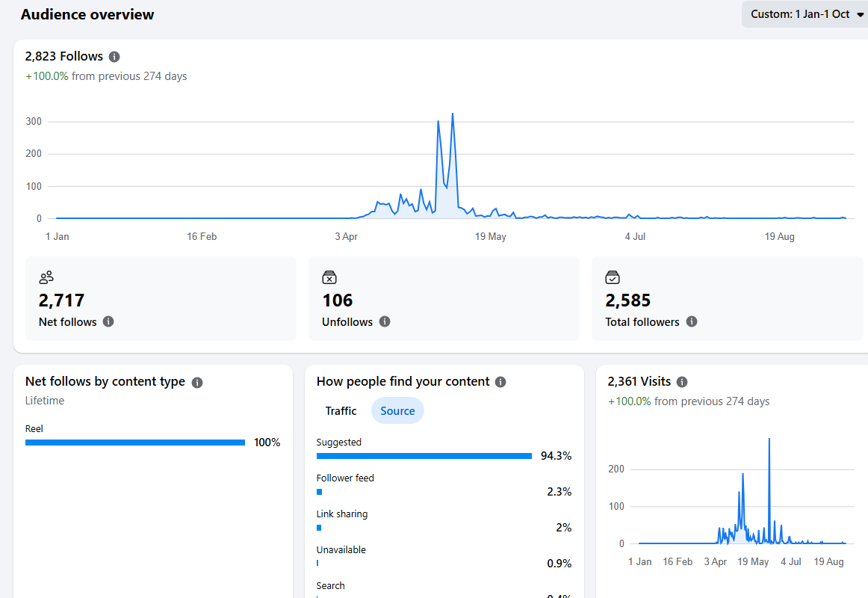Click the Net follows 2,717 card
Image resolution: width=868 pixels, height=598 pixels.
(x=161, y=298)
